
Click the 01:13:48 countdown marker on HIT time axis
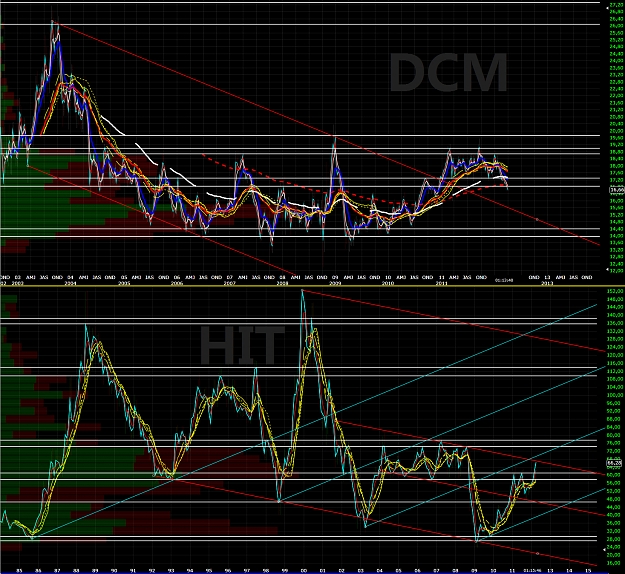[532, 571]
